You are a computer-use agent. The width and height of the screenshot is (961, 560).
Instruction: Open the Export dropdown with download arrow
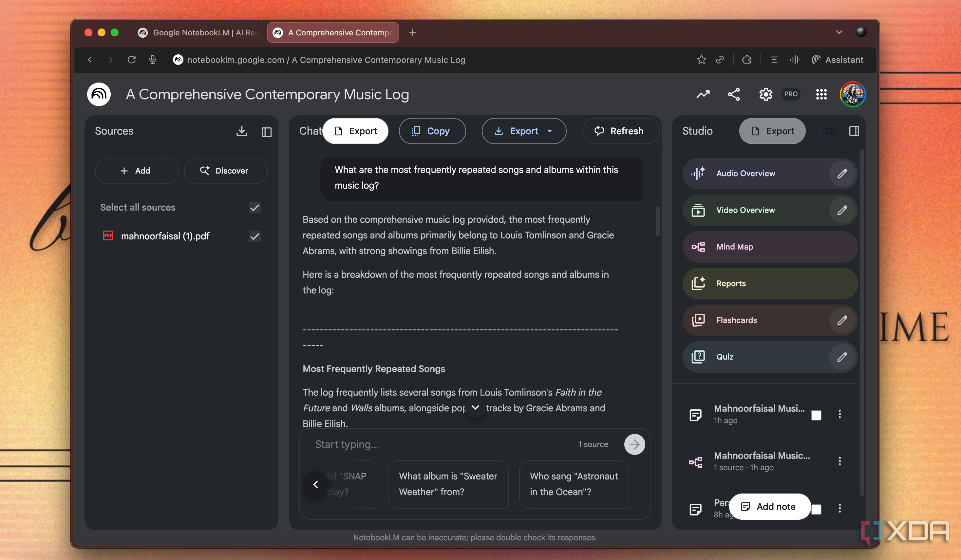(524, 131)
